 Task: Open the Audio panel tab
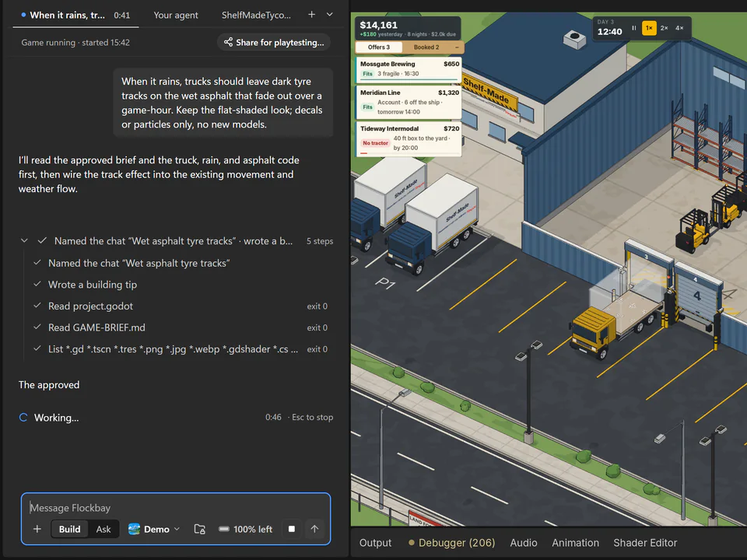[524, 543]
